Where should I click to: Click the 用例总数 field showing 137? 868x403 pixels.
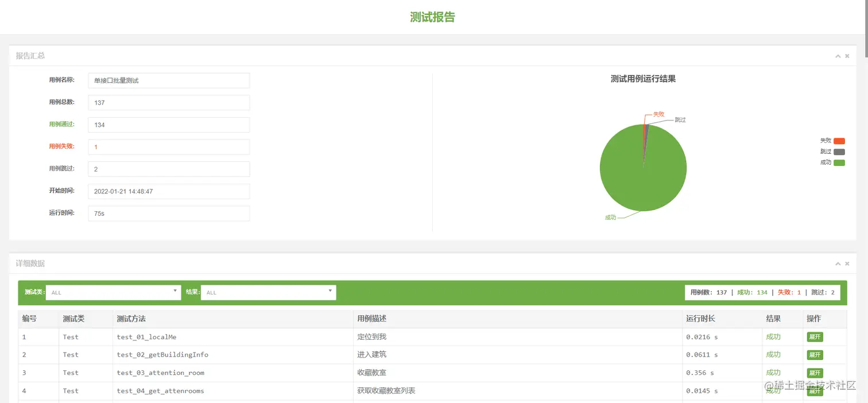pyautogui.click(x=169, y=102)
